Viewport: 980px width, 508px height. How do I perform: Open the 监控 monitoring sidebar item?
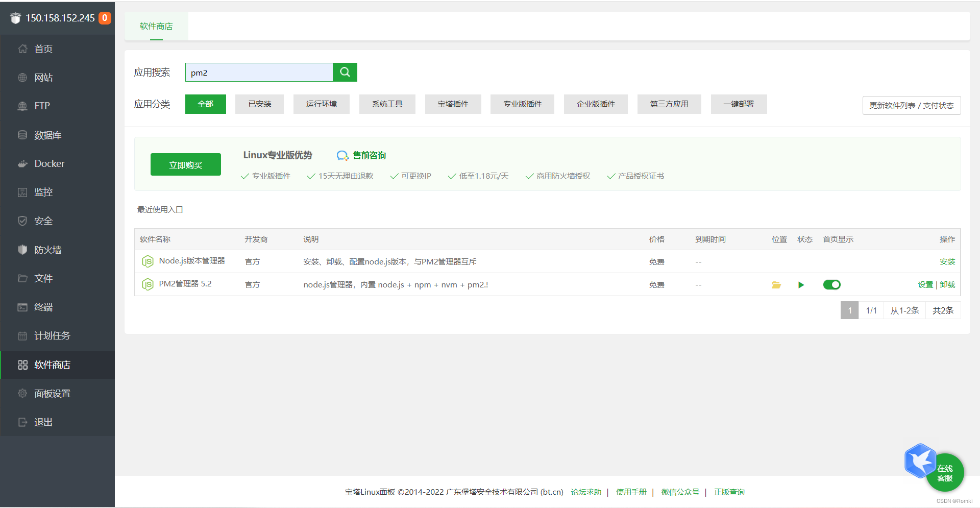click(x=57, y=192)
